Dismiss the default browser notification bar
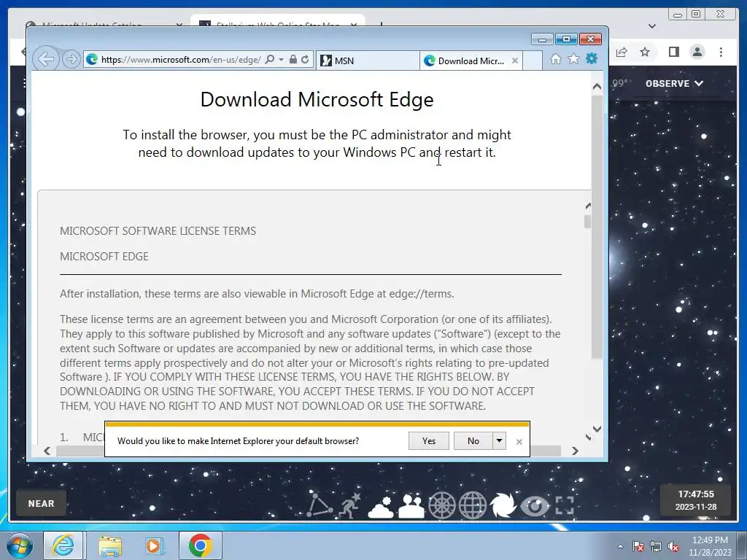The width and height of the screenshot is (747, 560). (519, 442)
